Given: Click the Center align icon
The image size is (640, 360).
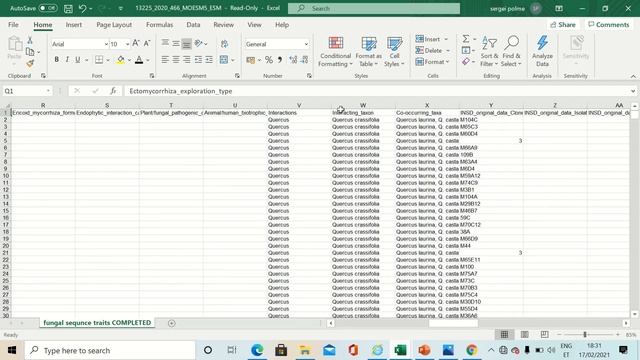Looking at the screenshot, I should [x=176, y=60].
